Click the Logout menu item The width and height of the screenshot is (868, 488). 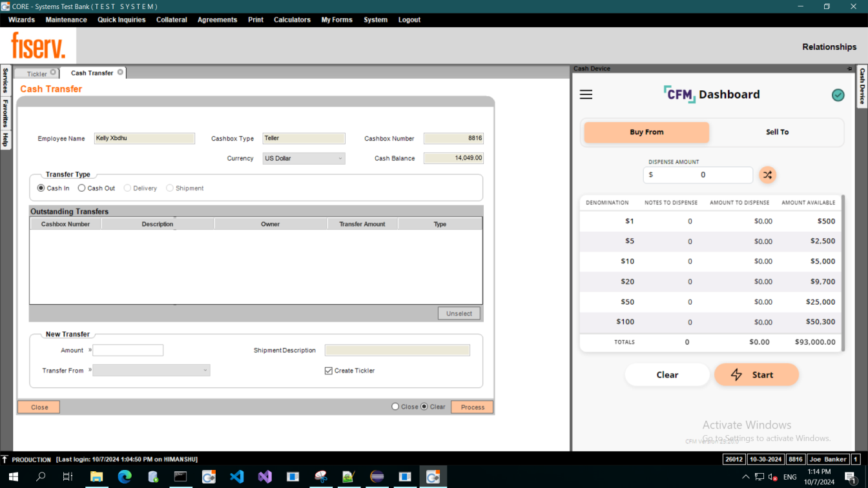(409, 20)
